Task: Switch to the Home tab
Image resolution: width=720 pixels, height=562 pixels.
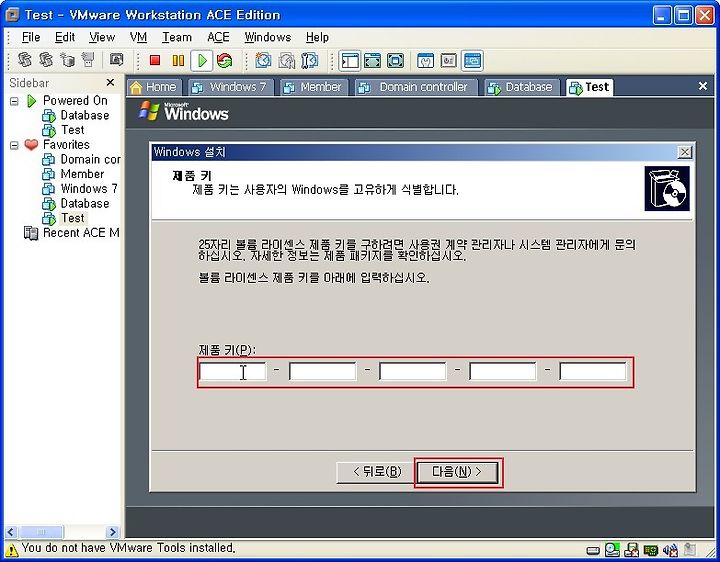Action: point(154,87)
